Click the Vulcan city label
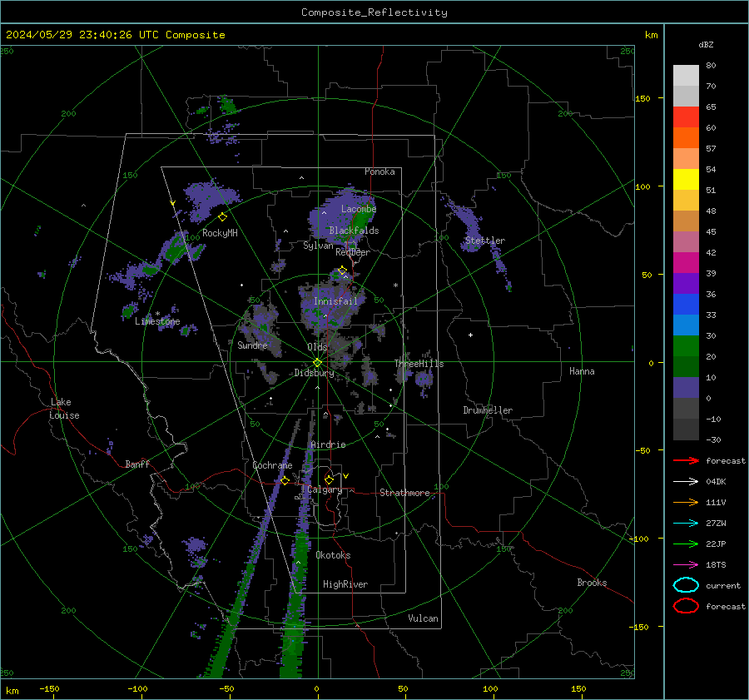This screenshot has width=749, height=700. (x=423, y=618)
